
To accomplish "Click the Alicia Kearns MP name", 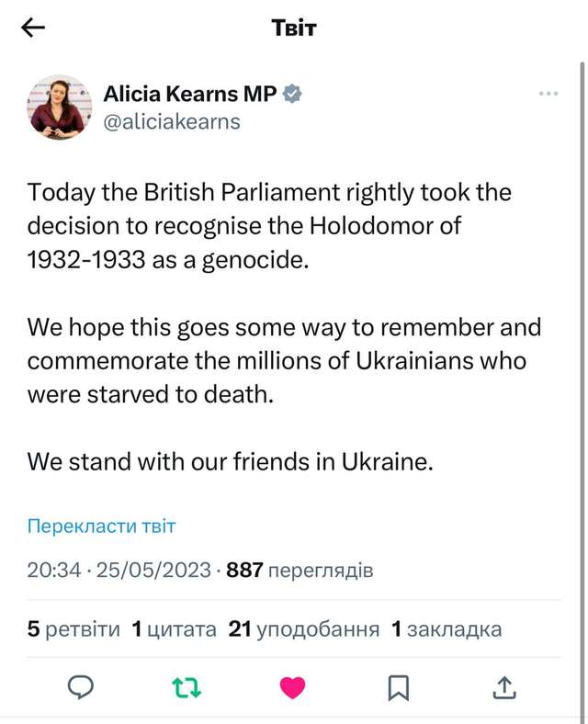I will pos(189,94).
